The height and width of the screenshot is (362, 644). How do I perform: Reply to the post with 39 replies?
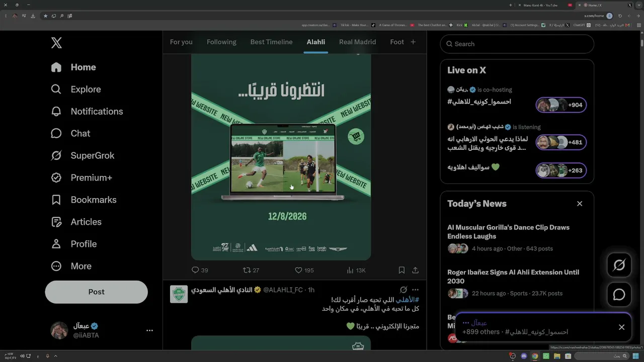(x=200, y=270)
